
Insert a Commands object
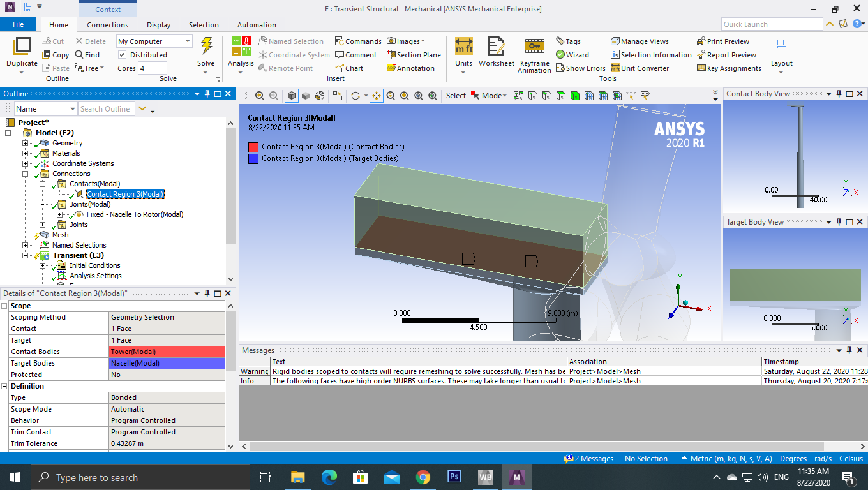(x=358, y=41)
